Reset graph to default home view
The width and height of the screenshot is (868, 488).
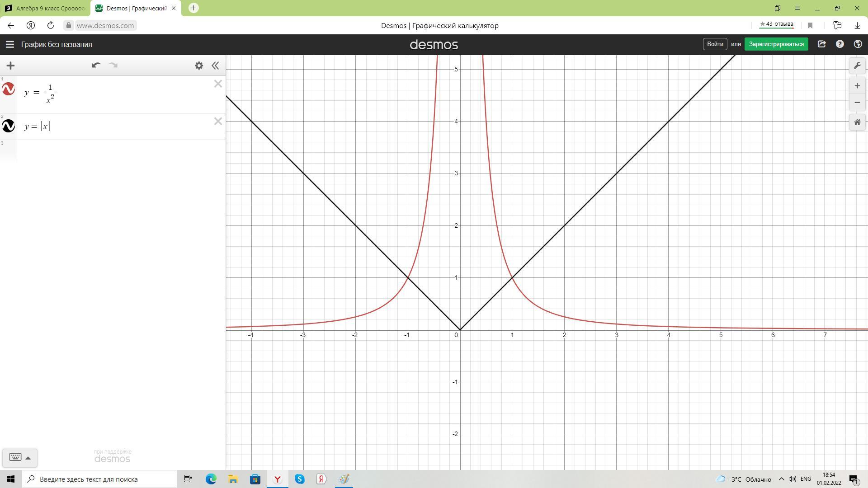coord(857,122)
